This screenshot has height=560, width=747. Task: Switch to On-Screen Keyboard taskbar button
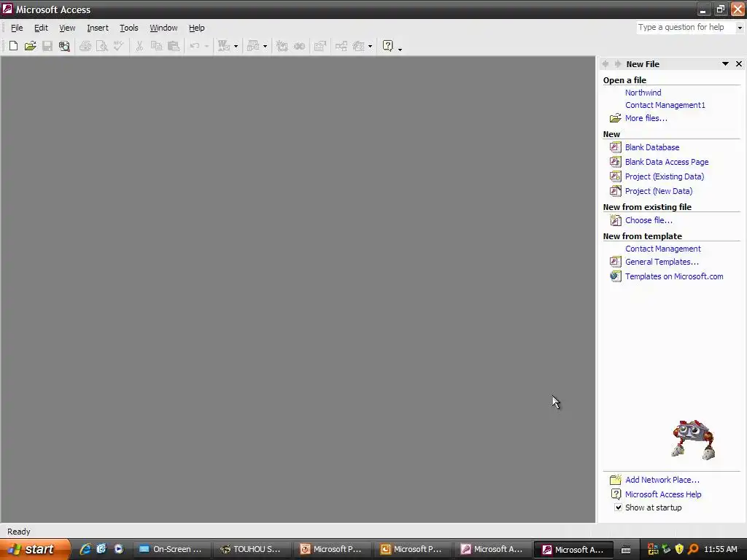[171, 549]
